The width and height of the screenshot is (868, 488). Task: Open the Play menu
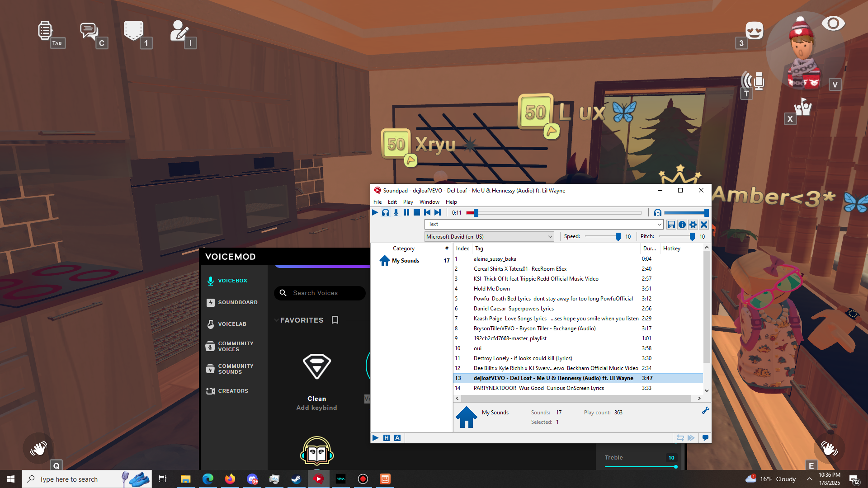408,202
